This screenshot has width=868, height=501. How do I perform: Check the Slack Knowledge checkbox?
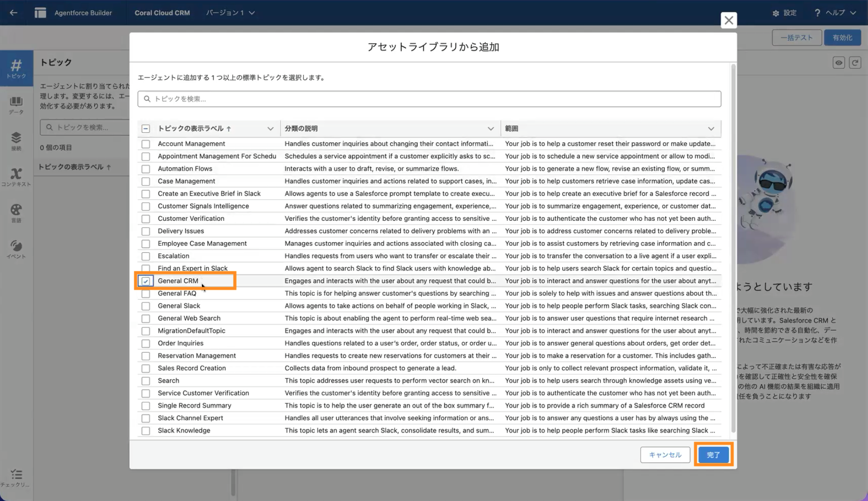point(146,430)
